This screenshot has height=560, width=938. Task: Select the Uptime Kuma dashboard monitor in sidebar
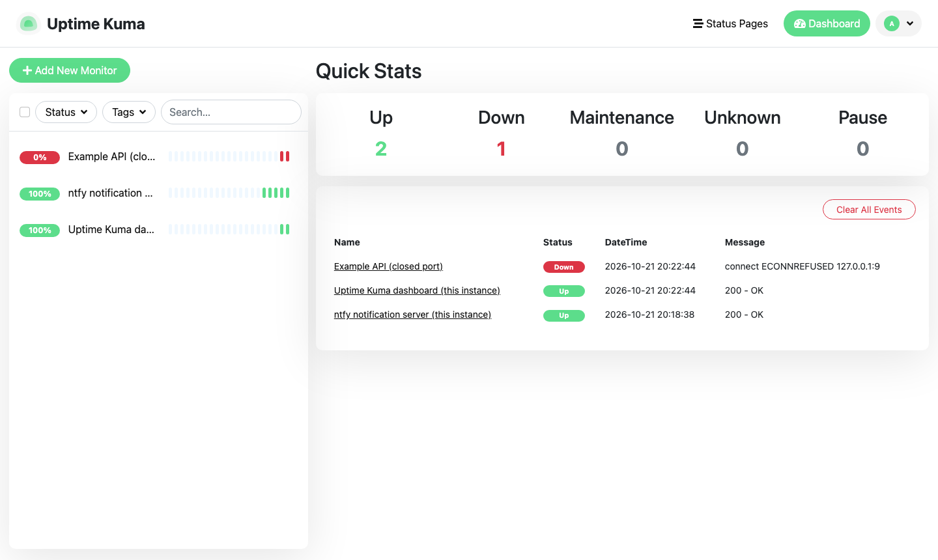(158, 229)
